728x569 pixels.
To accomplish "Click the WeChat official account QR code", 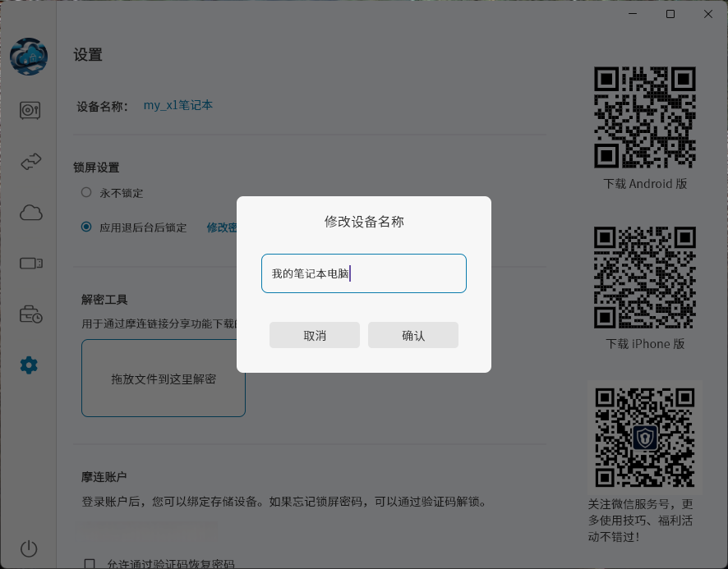I will click(644, 436).
